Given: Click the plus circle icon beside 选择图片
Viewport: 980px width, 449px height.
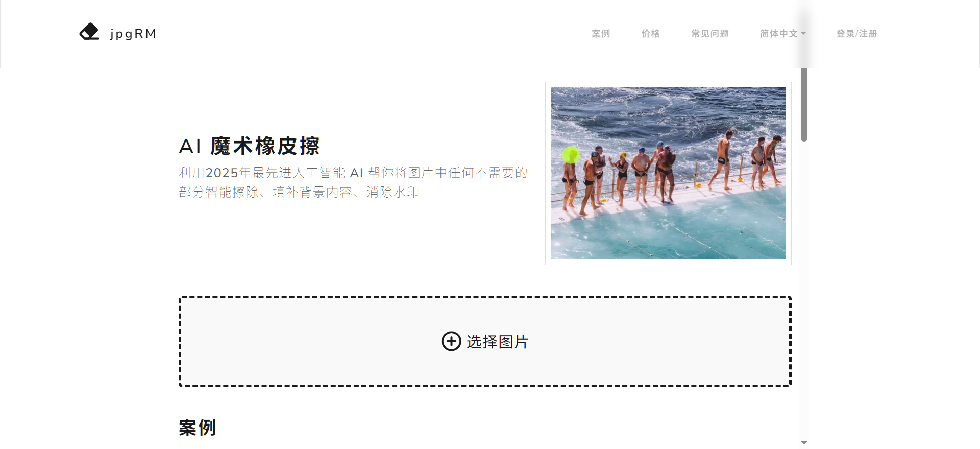Looking at the screenshot, I should click(x=451, y=341).
